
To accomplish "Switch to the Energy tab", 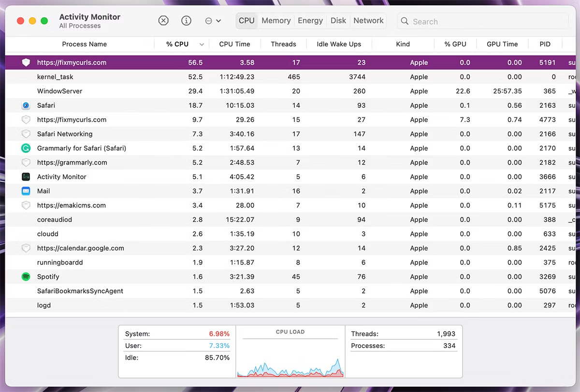I will pyautogui.click(x=310, y=21).
